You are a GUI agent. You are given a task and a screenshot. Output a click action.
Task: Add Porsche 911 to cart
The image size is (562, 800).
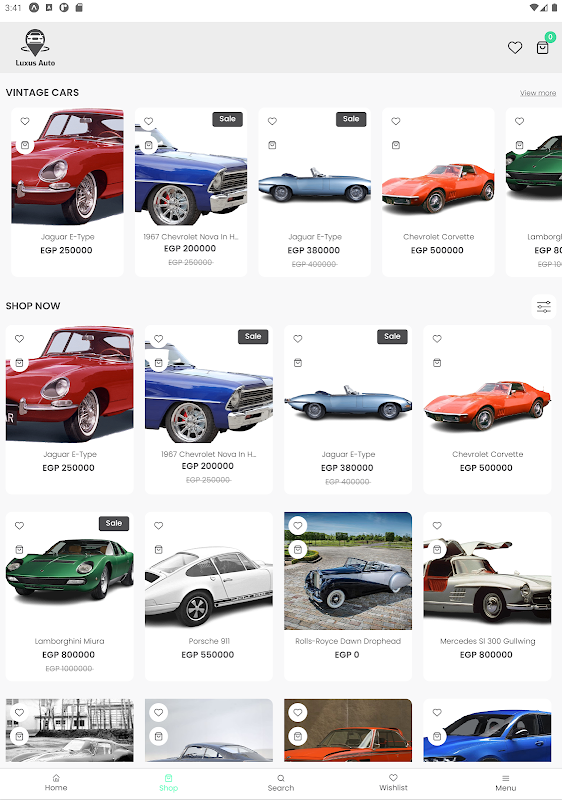click(x=159, y=549)
